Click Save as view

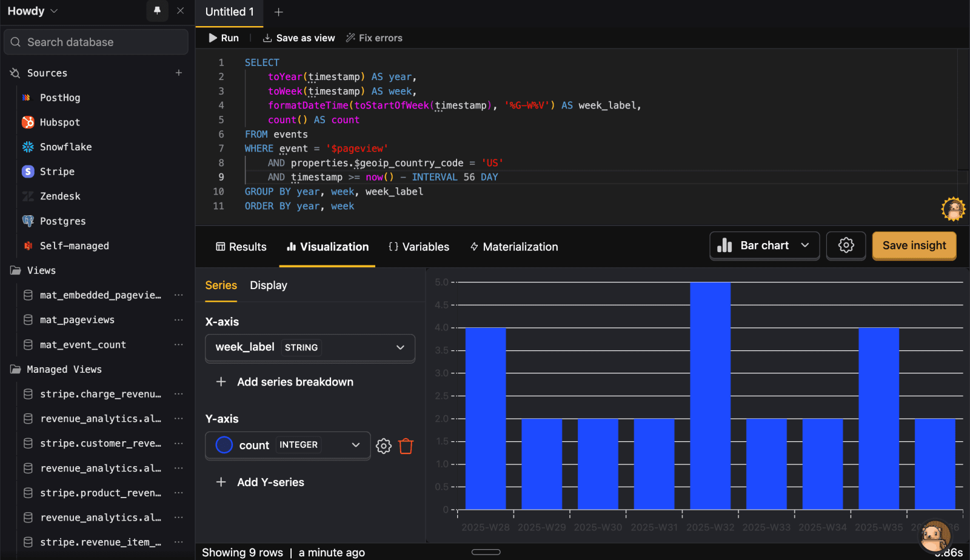pos(299,38)
